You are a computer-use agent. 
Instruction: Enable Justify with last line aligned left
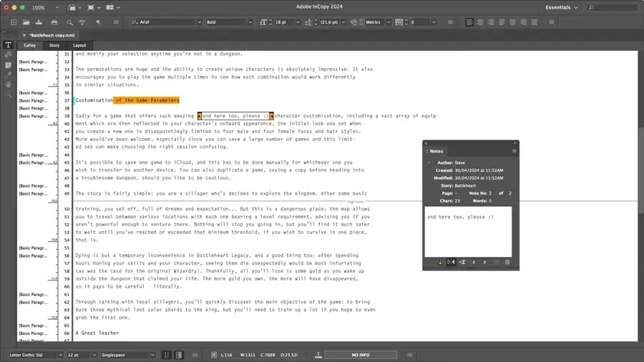coord(502,22)
